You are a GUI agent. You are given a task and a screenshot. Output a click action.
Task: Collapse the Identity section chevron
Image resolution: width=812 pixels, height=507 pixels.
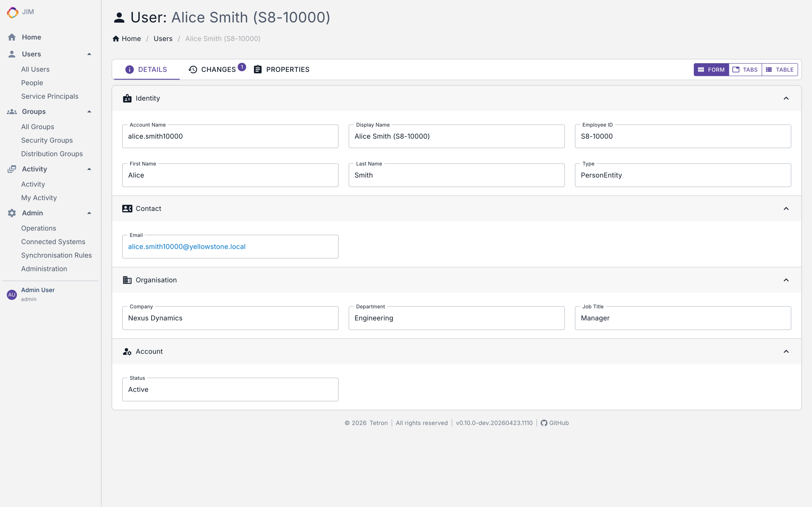[x=786, y=98]
